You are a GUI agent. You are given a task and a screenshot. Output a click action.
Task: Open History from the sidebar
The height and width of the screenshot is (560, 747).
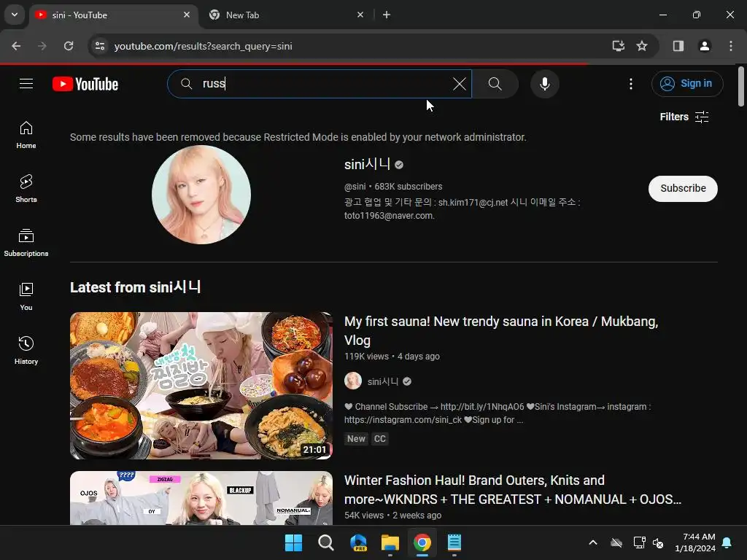pyautogui.click(x=26, y=351)
